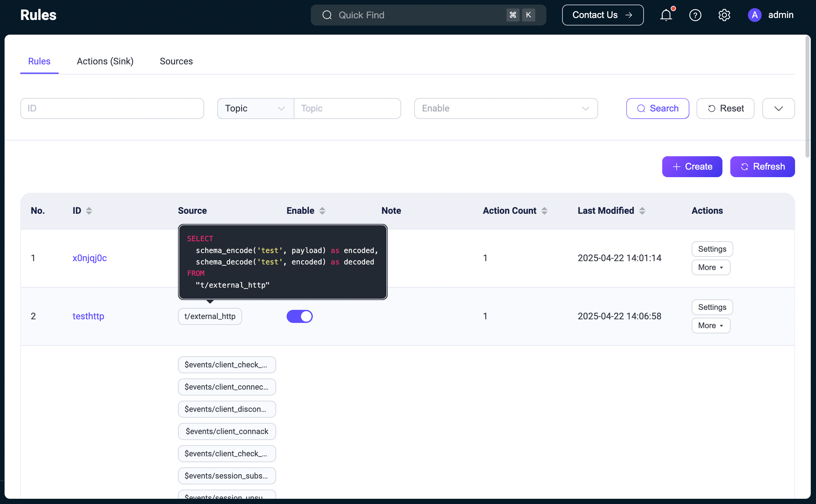This screenshot has height=504, width=816.
Task: Open the Enable filter dropdown
Action: coord(506,108)
